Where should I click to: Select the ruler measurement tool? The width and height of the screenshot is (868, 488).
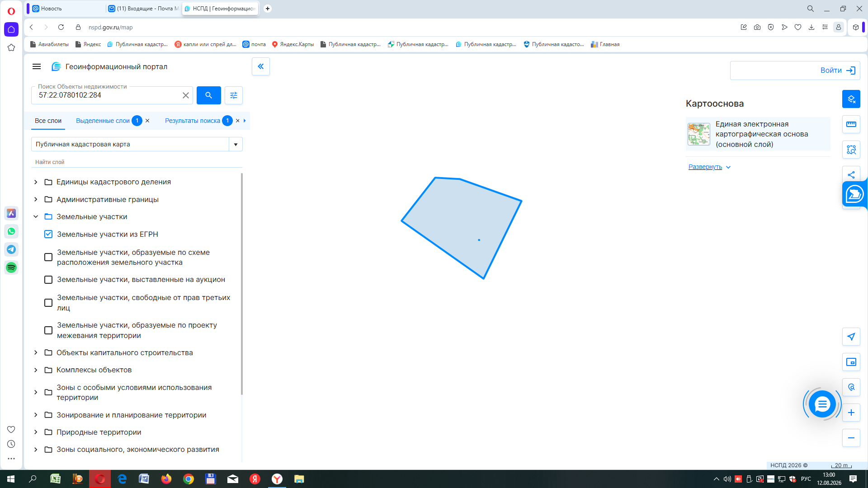click(x=851, y=124)
